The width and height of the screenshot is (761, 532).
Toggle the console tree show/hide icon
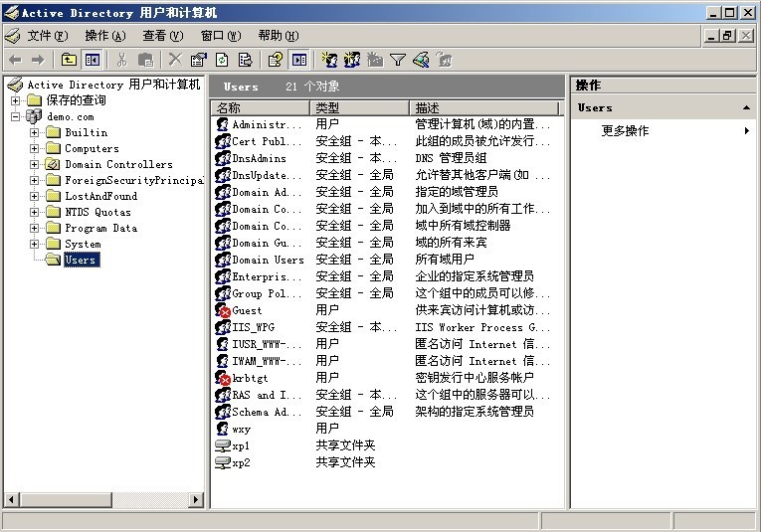pyautogui.click(x=92, y=60)
